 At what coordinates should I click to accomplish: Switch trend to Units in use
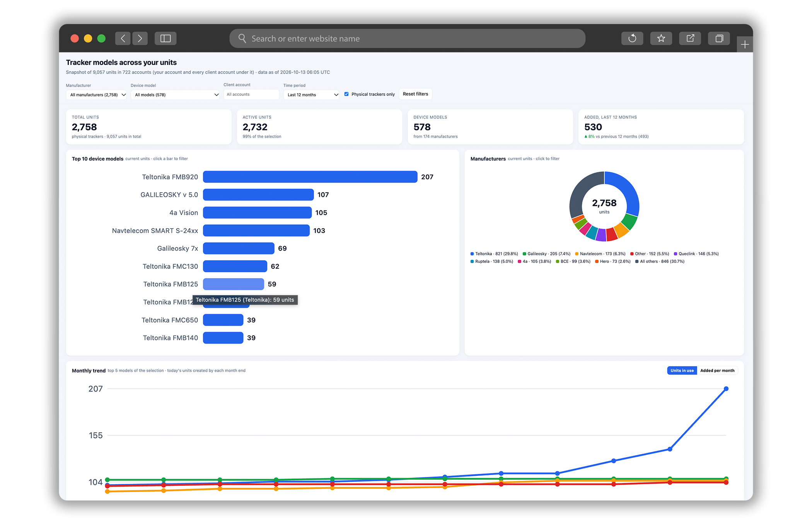[x=682, y=371]
